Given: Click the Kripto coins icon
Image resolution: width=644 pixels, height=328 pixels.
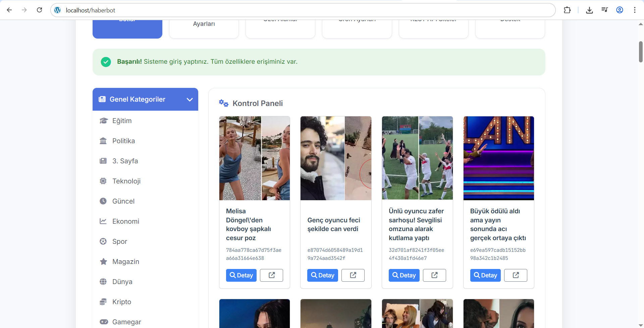Looking at the screenshot, I should 103,302.
